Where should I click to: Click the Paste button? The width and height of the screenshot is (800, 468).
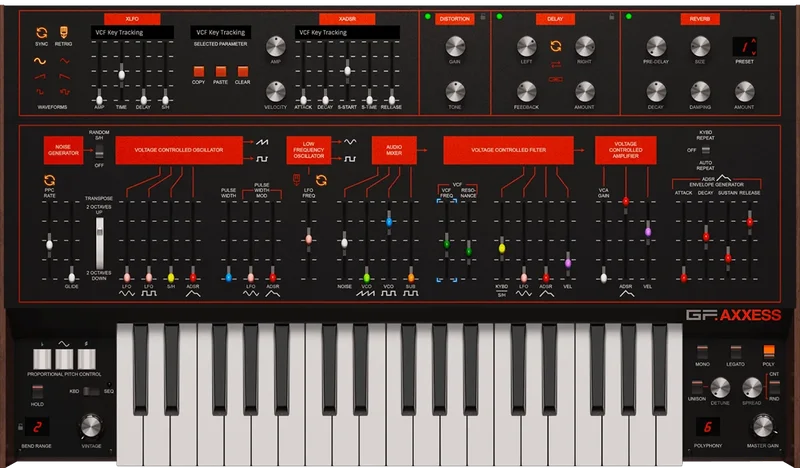220,71
